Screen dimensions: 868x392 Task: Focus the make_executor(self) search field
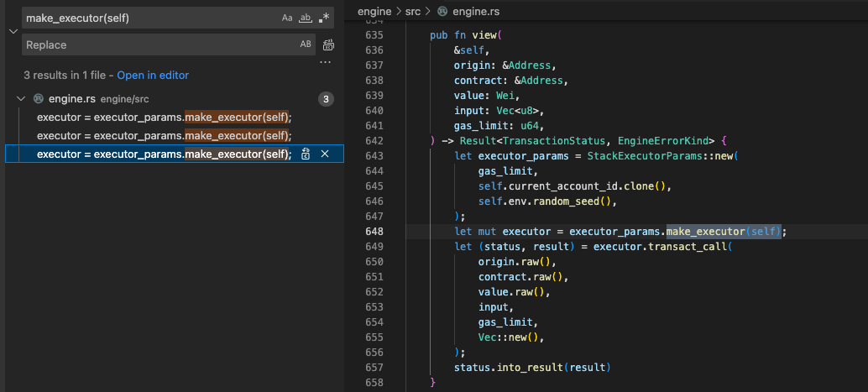coord(151,18)
